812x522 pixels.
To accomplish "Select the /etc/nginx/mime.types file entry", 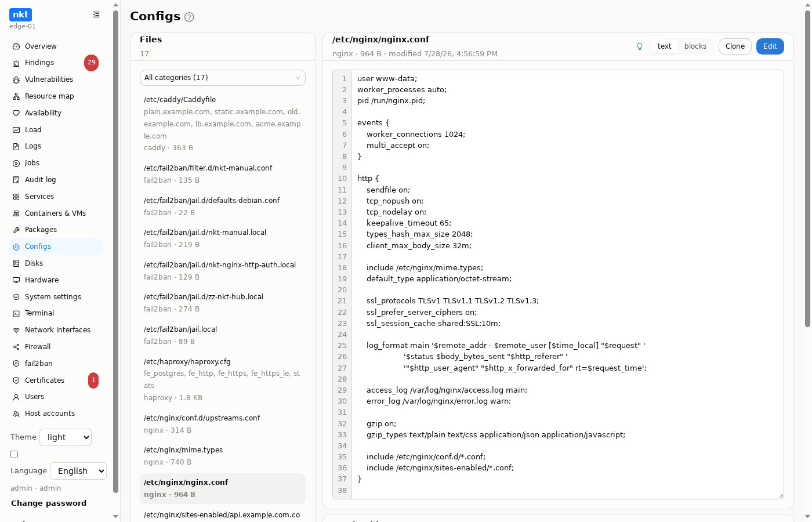I will 223,456.
